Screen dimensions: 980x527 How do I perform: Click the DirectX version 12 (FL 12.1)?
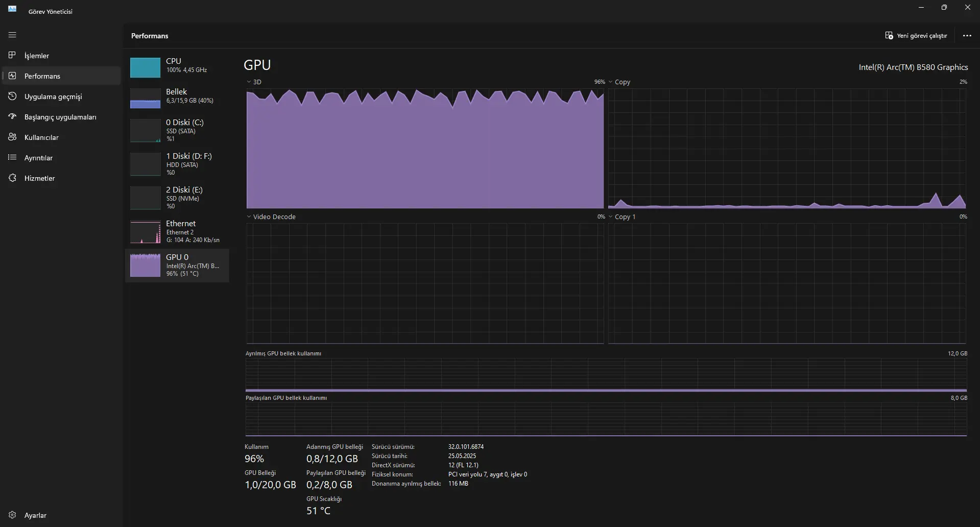tap(463, 465)
